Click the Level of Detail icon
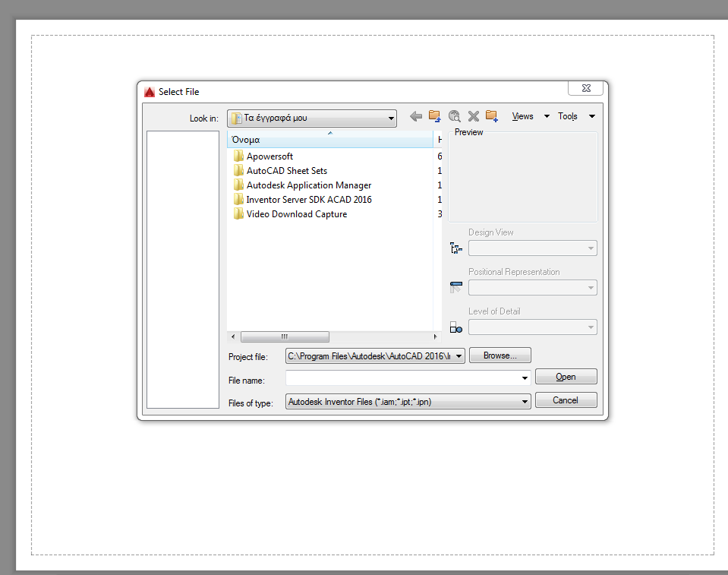Screen dimensions: 728x575 (x=456, y=327)
